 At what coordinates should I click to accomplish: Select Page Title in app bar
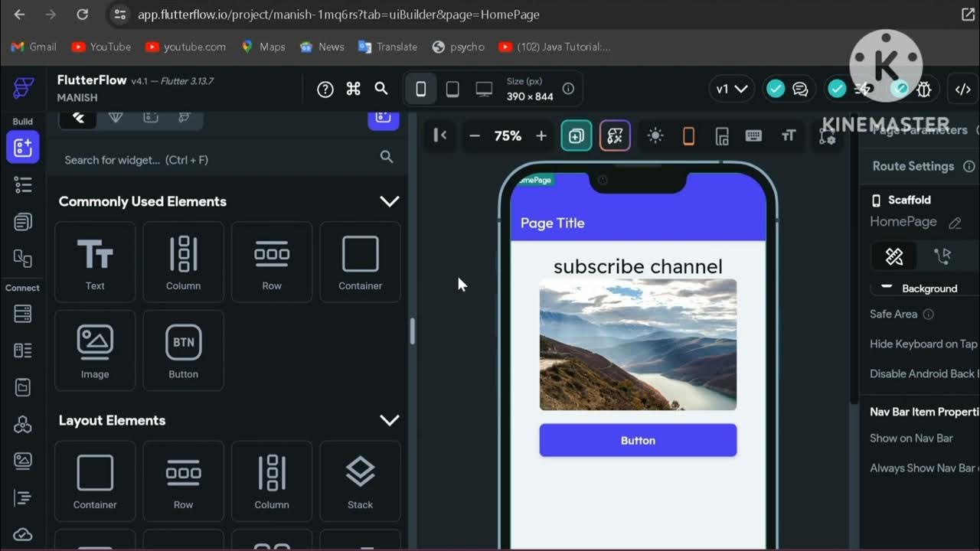tap(552, 223)
